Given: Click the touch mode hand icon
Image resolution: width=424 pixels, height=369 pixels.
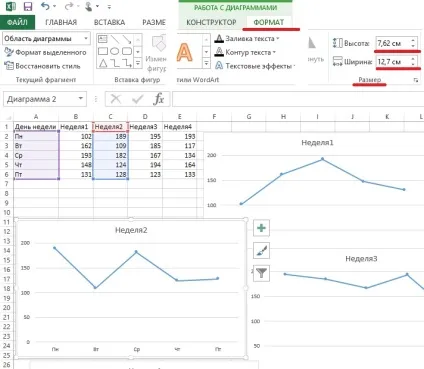Looking at the screenshot, I should point(89,6).
